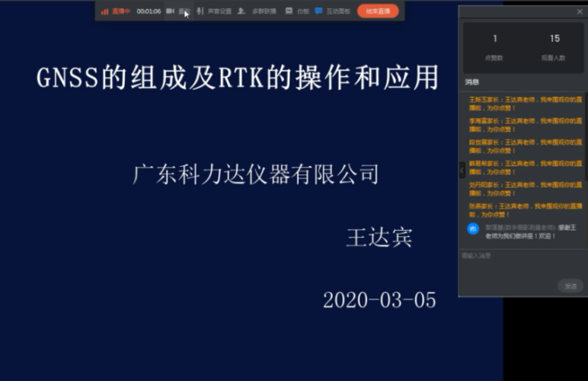Screen dimensions: 588x381
Task: Click the date 2020-03-05 on slide
Action: (379, 300)
